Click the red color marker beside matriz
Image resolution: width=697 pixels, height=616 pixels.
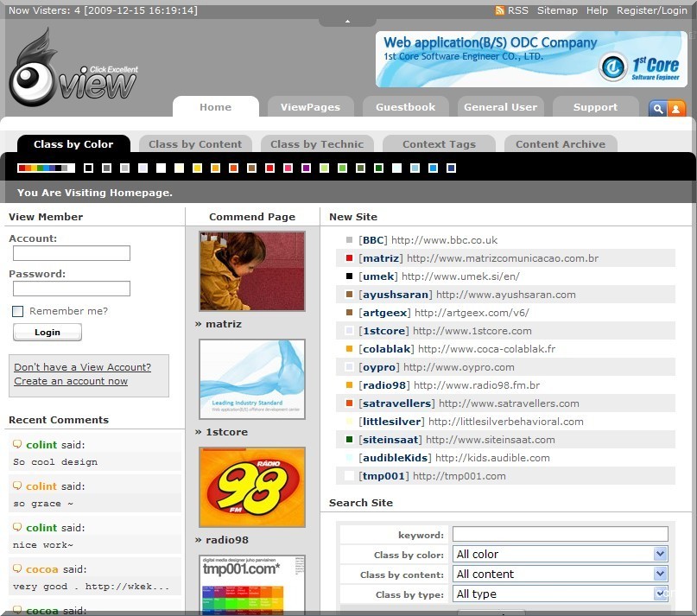(x=349, y=258)
